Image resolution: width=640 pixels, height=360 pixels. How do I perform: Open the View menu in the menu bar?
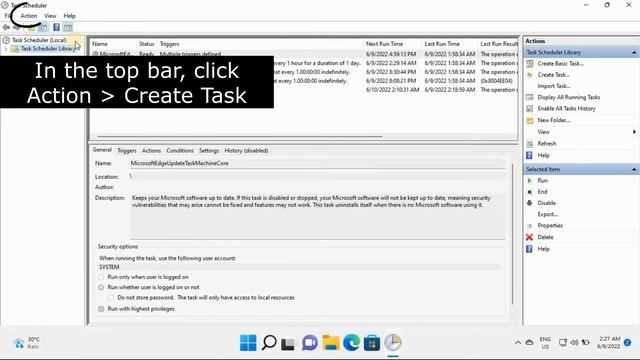click(50, 16)
